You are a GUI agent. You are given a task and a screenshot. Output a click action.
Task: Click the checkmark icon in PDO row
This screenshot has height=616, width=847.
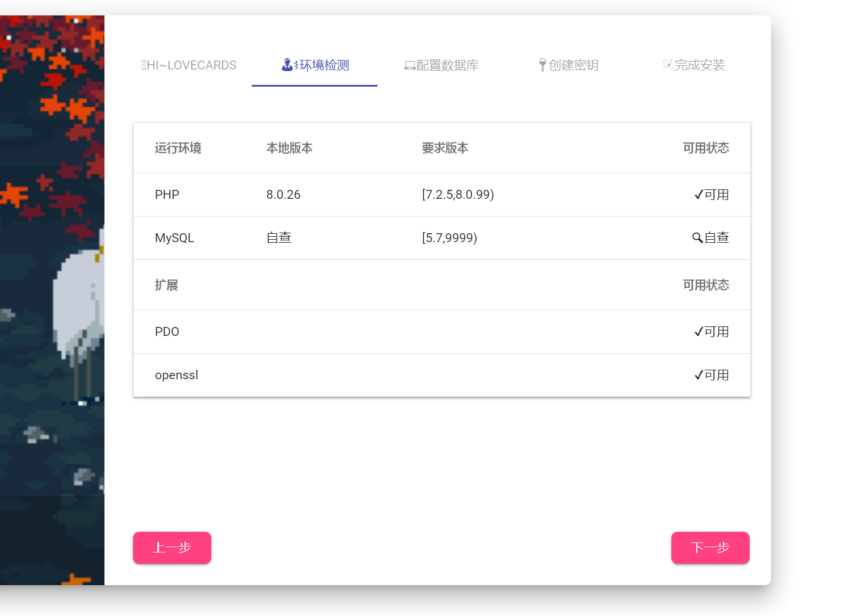point(699,332)
